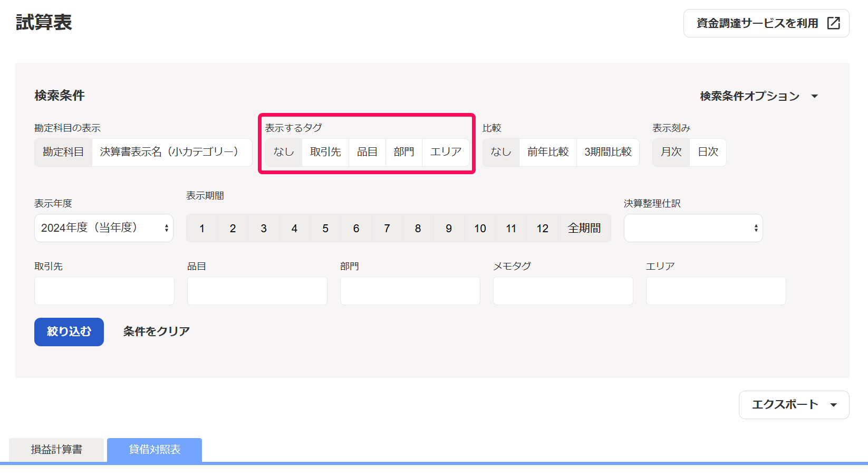Focus the 部門 filter field
The height and width of the screenshot is (474, 868).
410,291
